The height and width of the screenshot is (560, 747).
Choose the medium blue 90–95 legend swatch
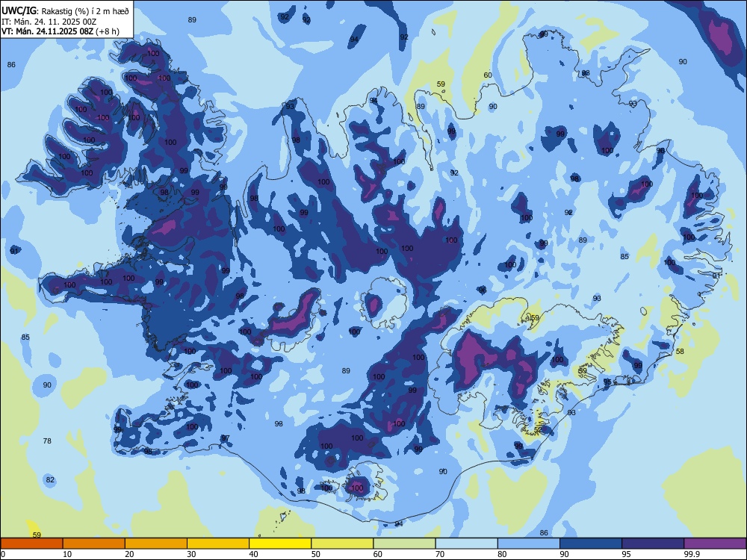pyautogui.click(x=591, y=544)
